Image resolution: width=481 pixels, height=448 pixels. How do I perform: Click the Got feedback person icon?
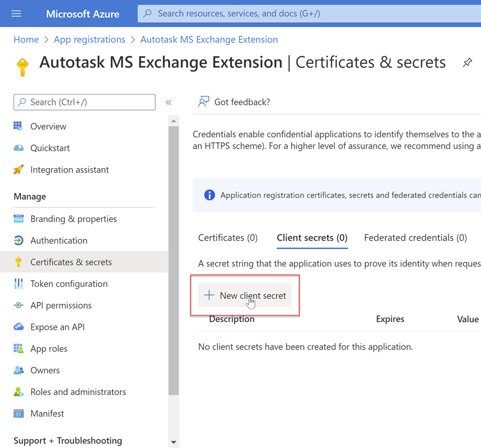pos(203,102)
